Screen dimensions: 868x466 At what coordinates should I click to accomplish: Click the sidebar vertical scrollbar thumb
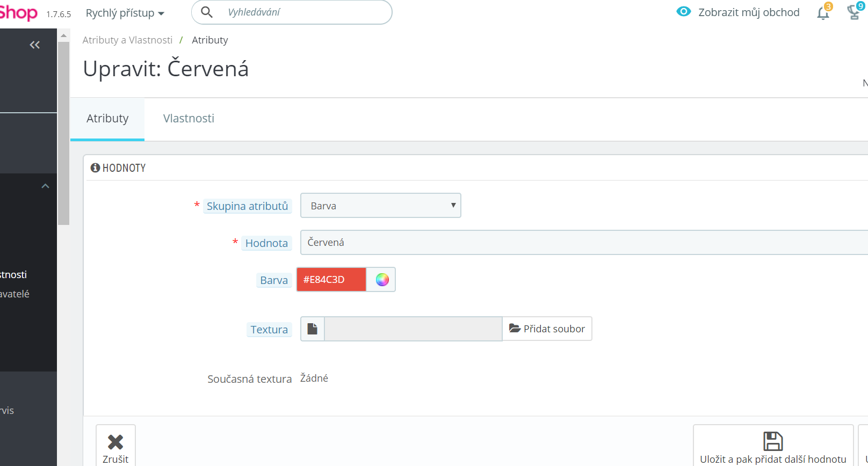tap(64, 133)
